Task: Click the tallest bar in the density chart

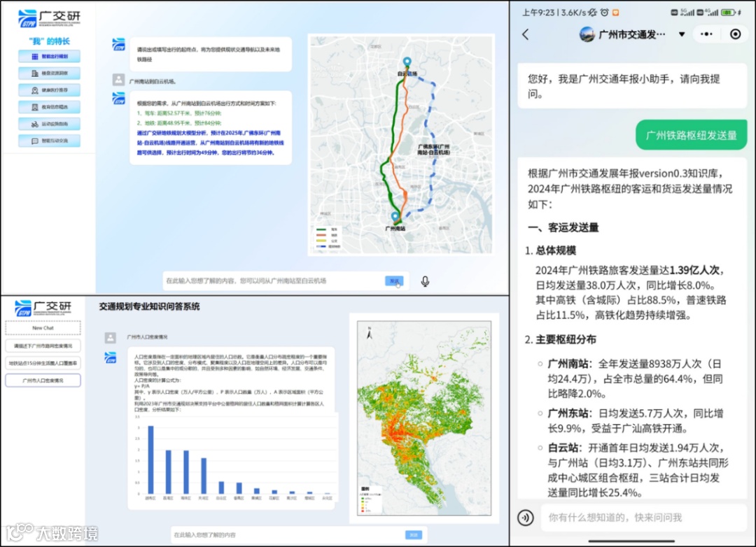Action: click(x=151, y=460)
